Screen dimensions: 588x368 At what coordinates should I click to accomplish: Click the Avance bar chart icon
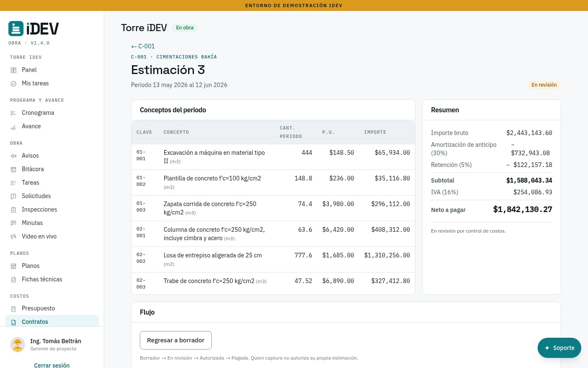13,127
